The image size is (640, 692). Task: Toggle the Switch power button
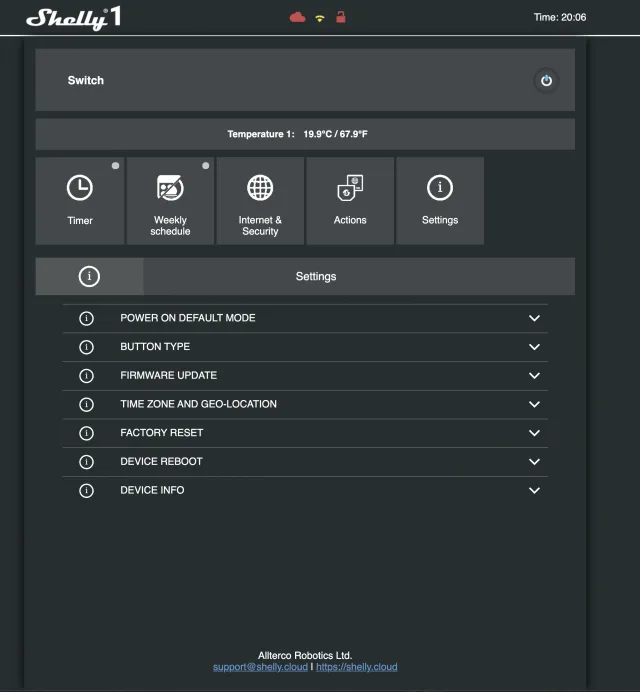(x=545, y=81)
